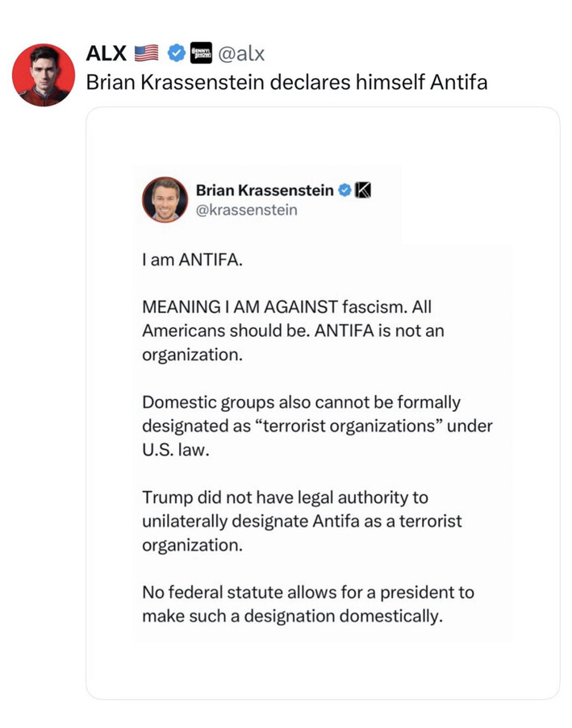Click the Benny Show affiliation badge
Screen dimensions: 572x728
click(198, 54)
